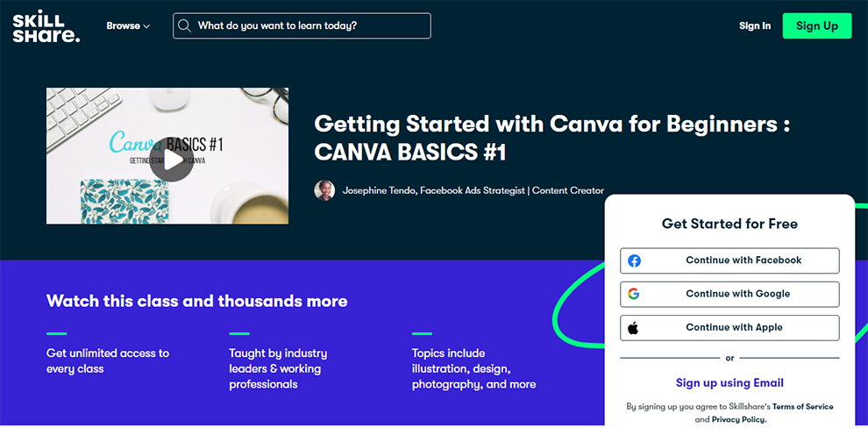Click instructor name Josephine Tendo

coord(380,190)
